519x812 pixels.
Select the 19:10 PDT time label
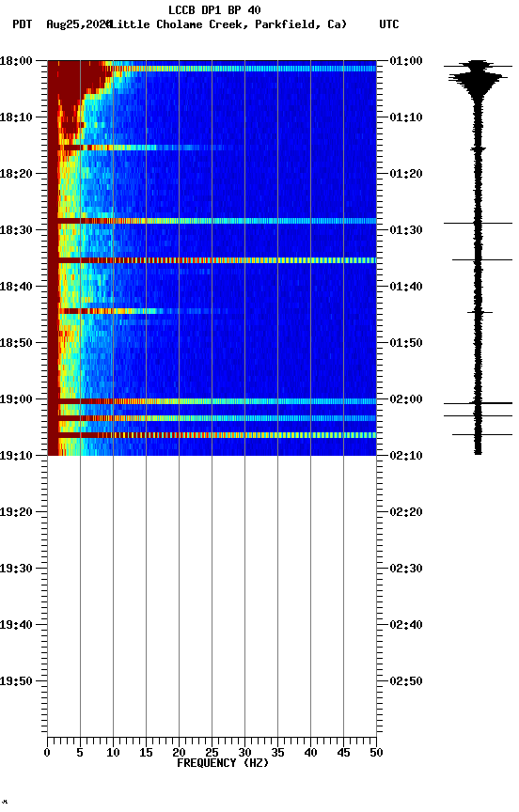(16, 456)
